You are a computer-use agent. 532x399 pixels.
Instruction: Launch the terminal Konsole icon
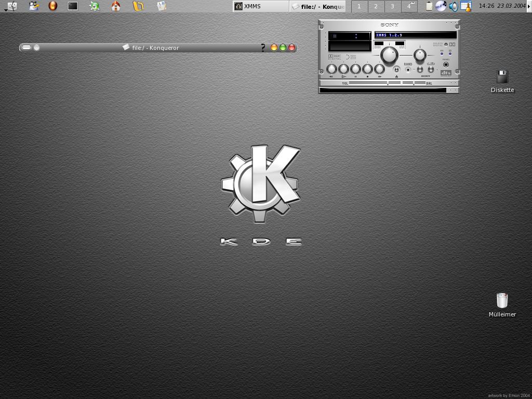(73, 6)
